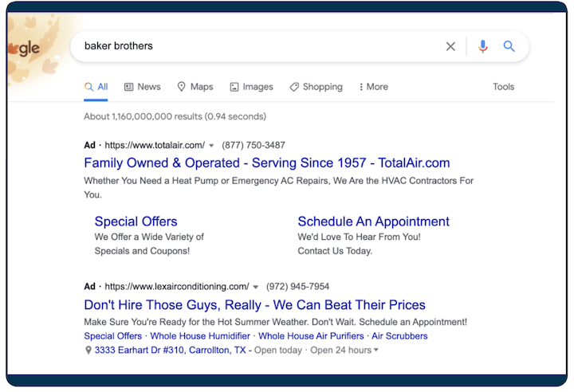The height and width of the screenshot is (392, 574).
Task: Open the Tools button
Action: coord(503,87)
